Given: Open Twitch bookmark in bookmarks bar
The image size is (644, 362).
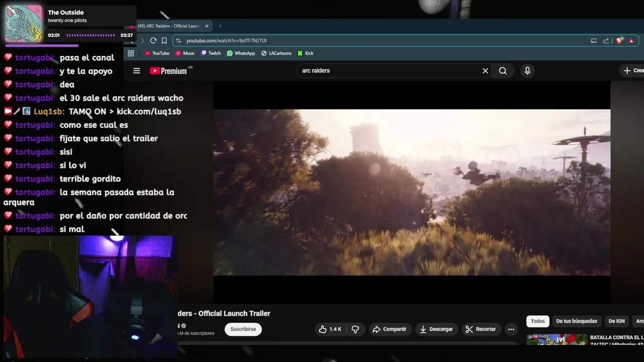Looking at the screenshot, I should [211, 53].
